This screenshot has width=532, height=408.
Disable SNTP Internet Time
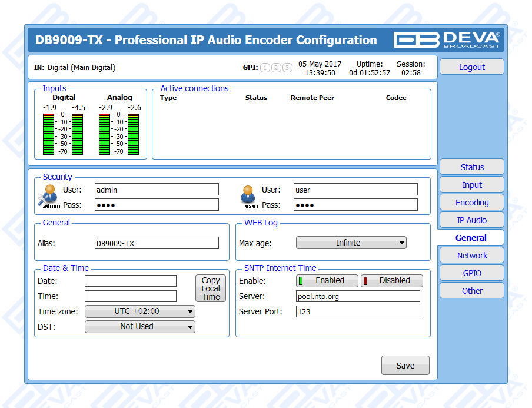tap(392, 281)
